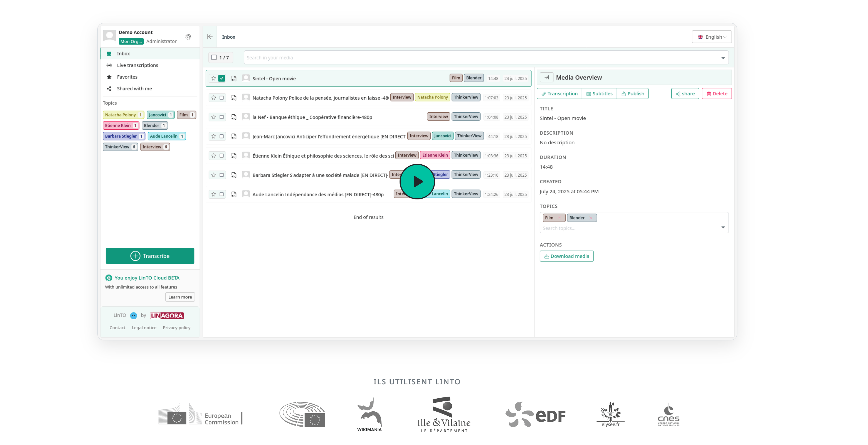Click media file icon for Étienne Klein row
The height and width of the screenshot is (445, 868).
pyautogui.click(x=234, y=155)
